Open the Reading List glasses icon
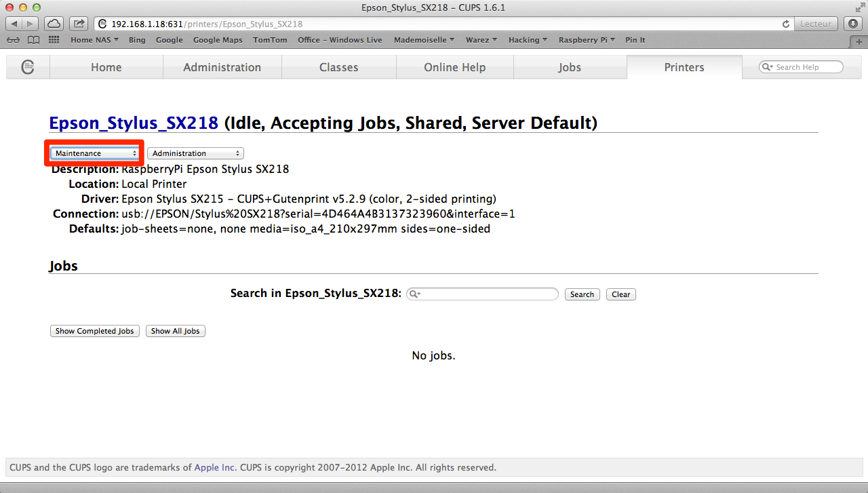868x493 pixels. (x=13, y=40)
